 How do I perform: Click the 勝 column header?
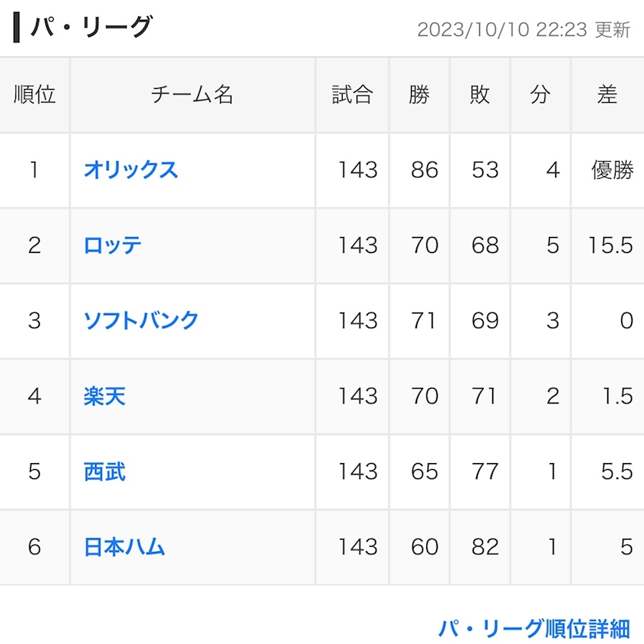[419, 95]
